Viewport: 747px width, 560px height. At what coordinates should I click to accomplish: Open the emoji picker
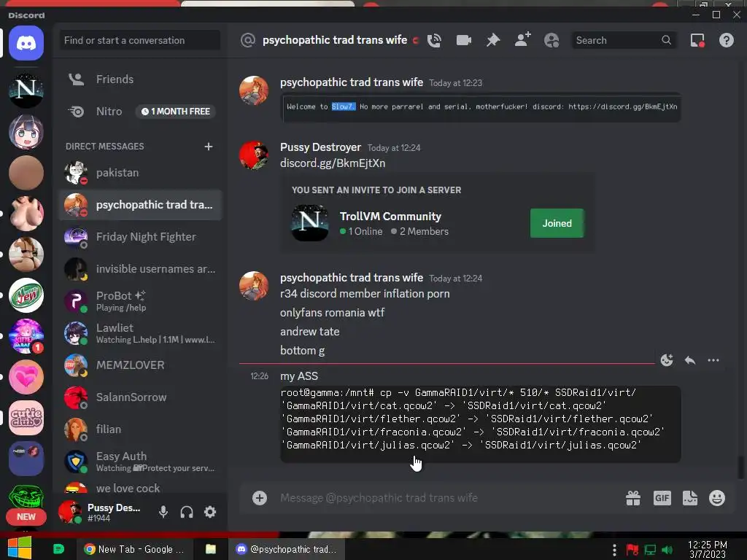pos(717,498)
